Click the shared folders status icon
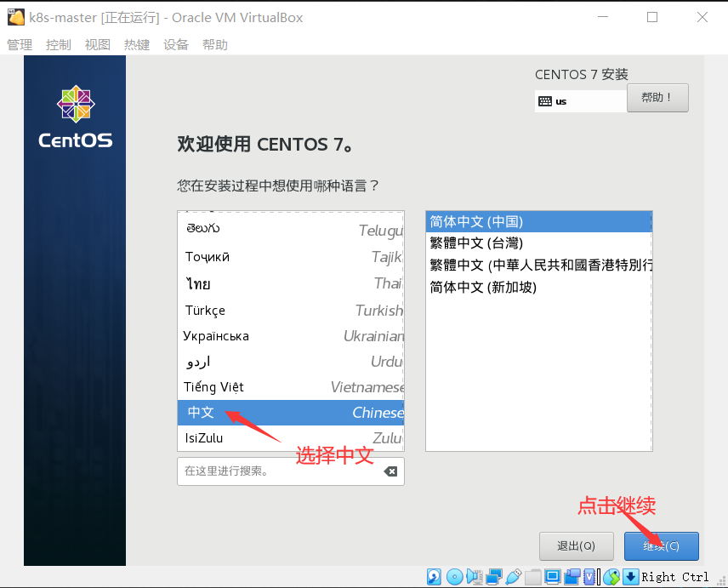The image size is (728, 588). click(x=533, y=576)
